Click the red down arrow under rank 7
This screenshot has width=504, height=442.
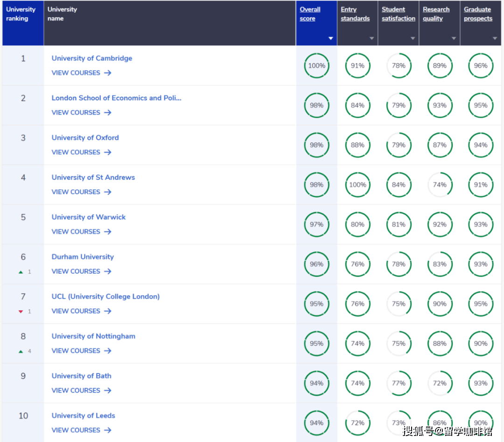pyautogui.click(x=21, y=311)
